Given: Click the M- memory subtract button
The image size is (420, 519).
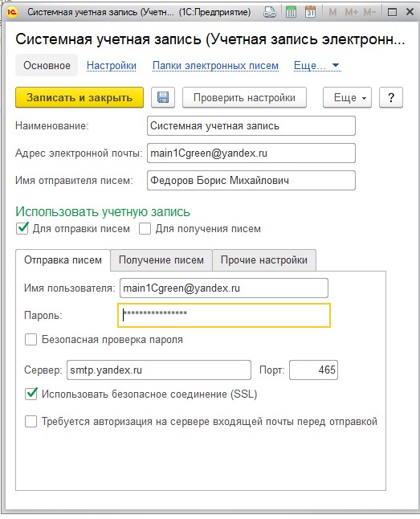Looking at the screenshot, I should click(369, 13).
